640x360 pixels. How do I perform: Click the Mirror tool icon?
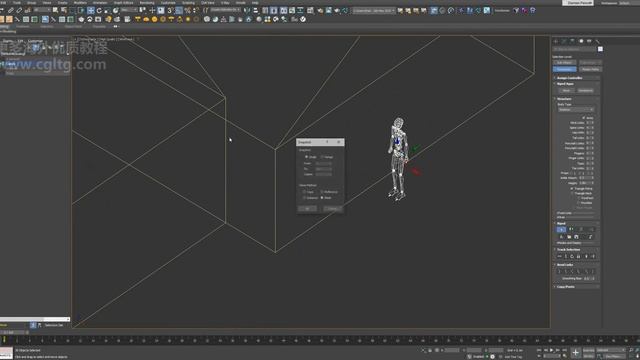(247, 10)
